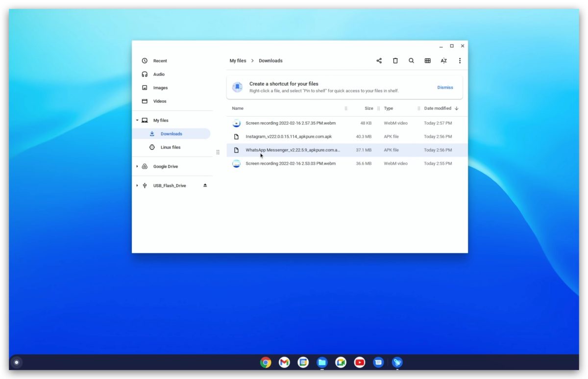The image size is (588, 379).
Task: Open the Linux files folder
Action: 171,147
